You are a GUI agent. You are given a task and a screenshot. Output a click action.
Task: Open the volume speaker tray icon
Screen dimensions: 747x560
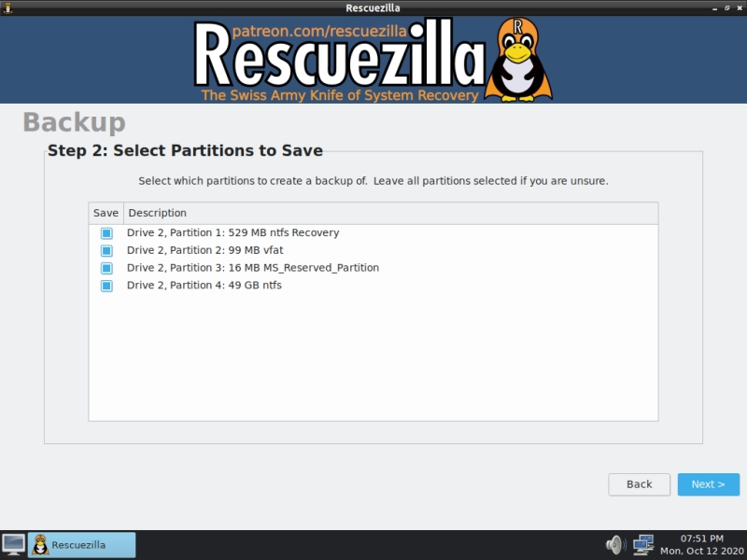(x=615, y=544)
